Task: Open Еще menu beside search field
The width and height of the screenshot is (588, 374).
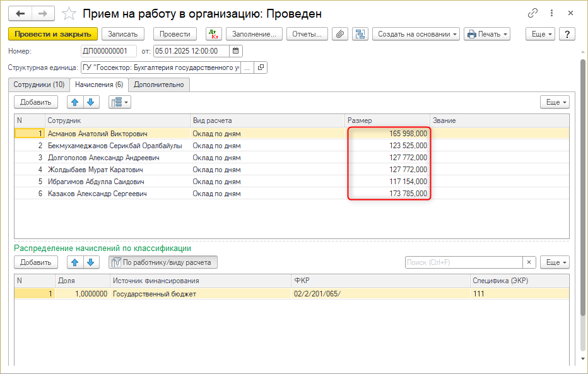Action: 555,262
